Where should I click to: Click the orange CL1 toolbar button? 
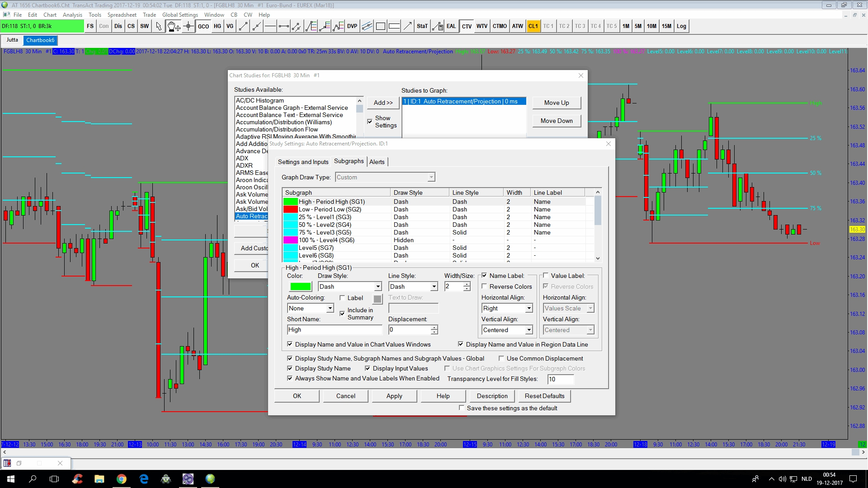[533, 26]
